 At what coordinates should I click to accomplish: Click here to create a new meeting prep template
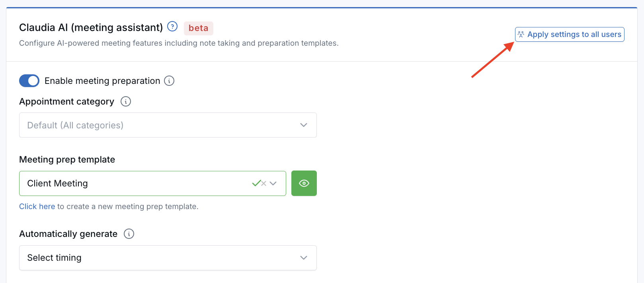pos(37,206)
